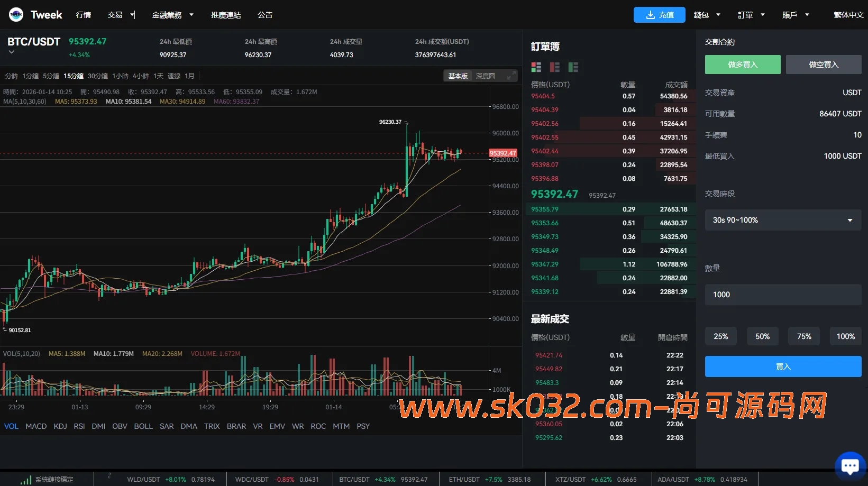Select the 25% quick amount option
868x486 pixels.
720,336
